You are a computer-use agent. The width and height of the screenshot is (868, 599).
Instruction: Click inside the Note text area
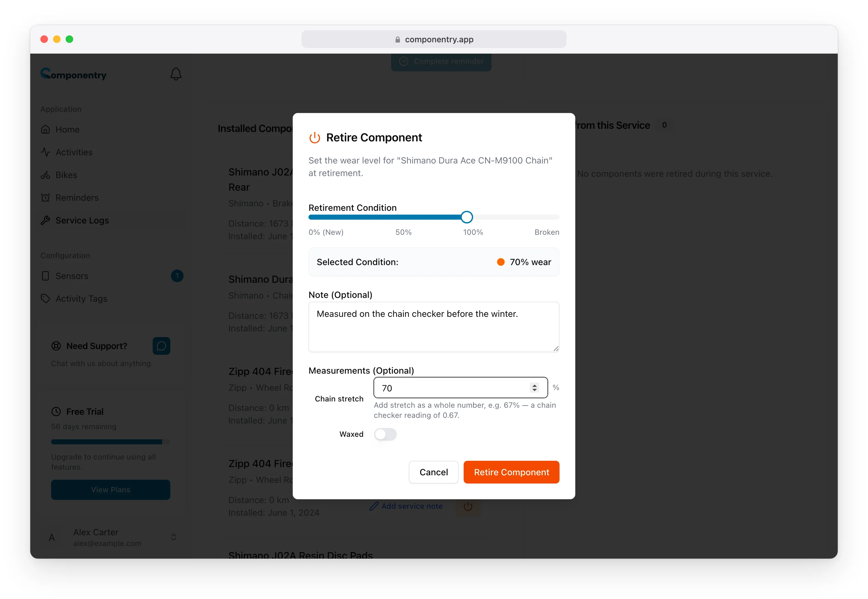click(x=434, y=327)
